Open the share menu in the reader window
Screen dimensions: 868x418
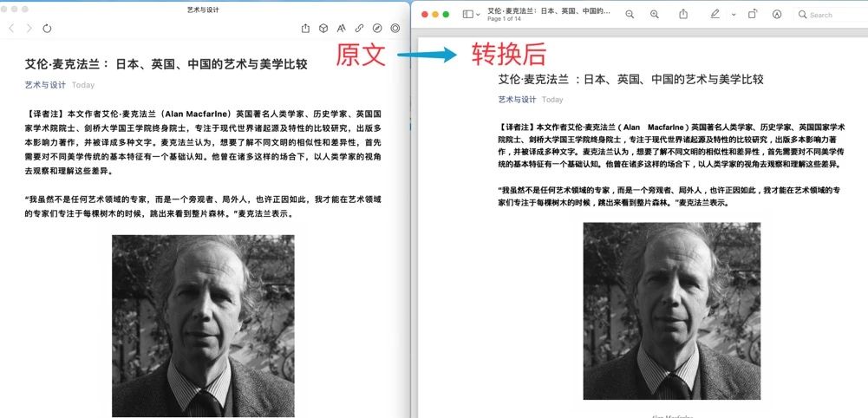(305, 29)
